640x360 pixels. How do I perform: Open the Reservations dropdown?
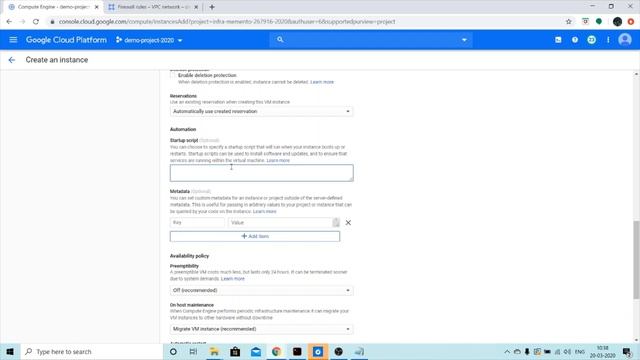point(262,111)
